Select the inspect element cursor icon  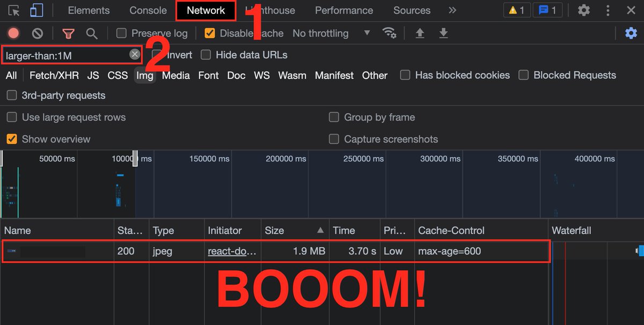[13, 10]
